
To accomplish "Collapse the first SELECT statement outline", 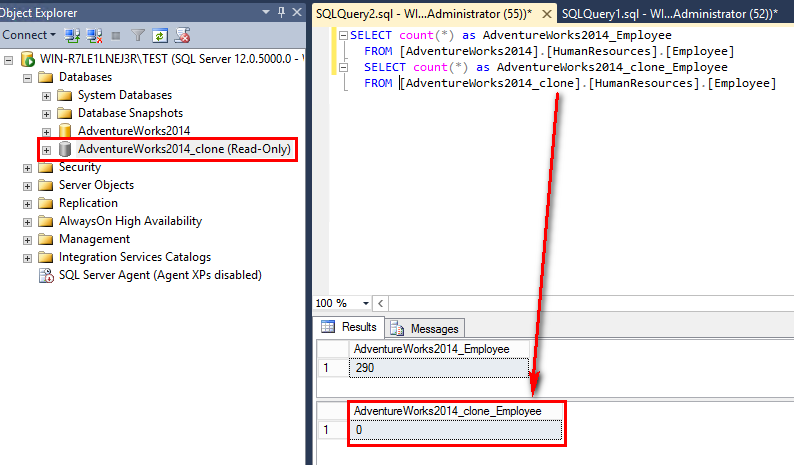I will coord(343,35).
